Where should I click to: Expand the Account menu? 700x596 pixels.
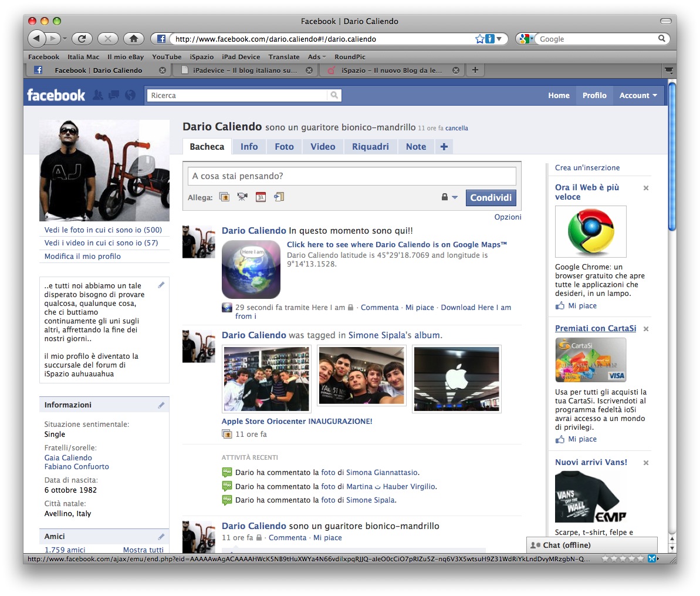click(x=638, y=95)
